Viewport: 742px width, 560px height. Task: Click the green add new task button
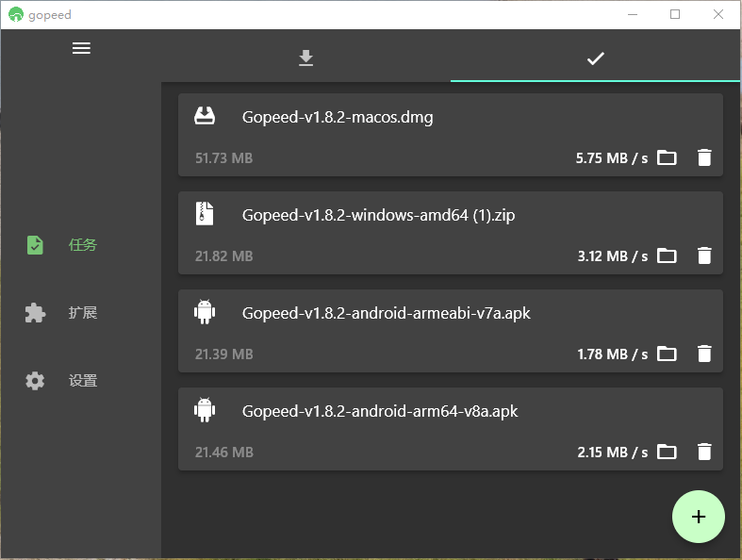(x=698, y=517)
